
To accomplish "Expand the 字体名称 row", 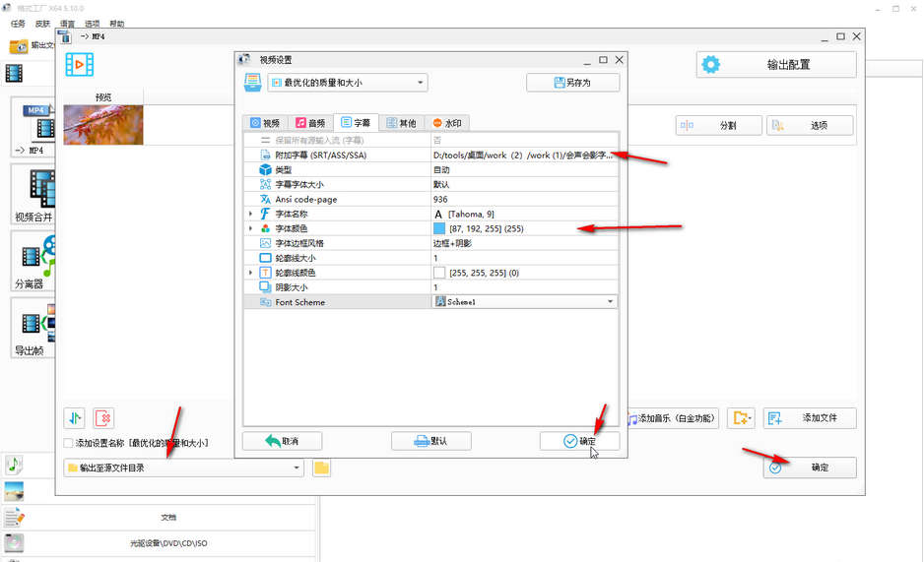I will [x=250, y=214].
